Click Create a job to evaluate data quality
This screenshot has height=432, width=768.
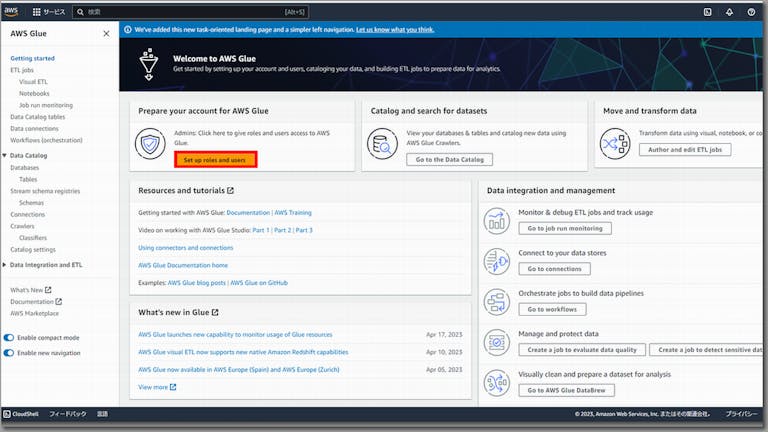[x=582, y=350]
